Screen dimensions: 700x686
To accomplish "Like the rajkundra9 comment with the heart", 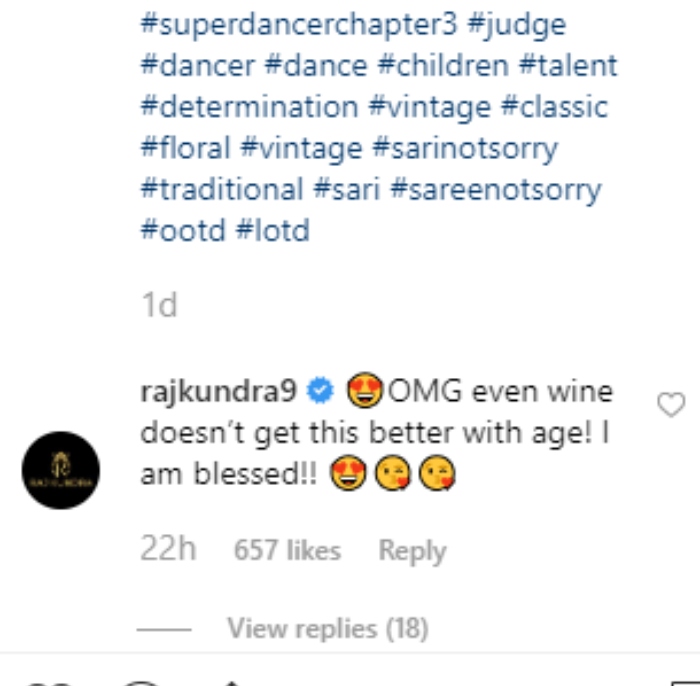I will tap(670, 404).
